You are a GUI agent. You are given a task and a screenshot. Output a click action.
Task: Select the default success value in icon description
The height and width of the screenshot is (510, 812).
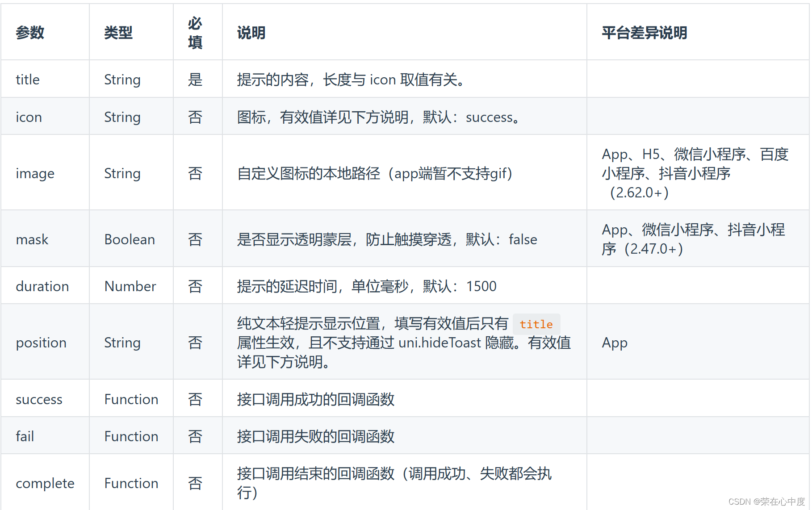(490, 117)
